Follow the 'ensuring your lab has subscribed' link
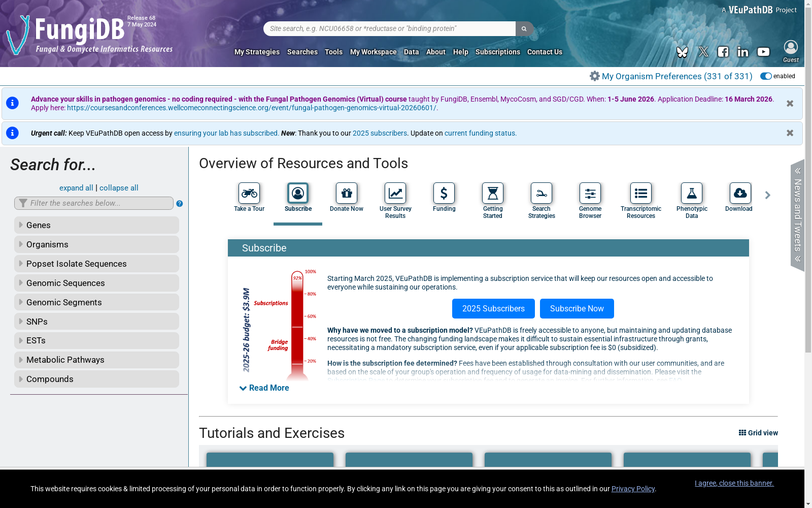Viewport: 812px width, 508px height. pos(226,133)
